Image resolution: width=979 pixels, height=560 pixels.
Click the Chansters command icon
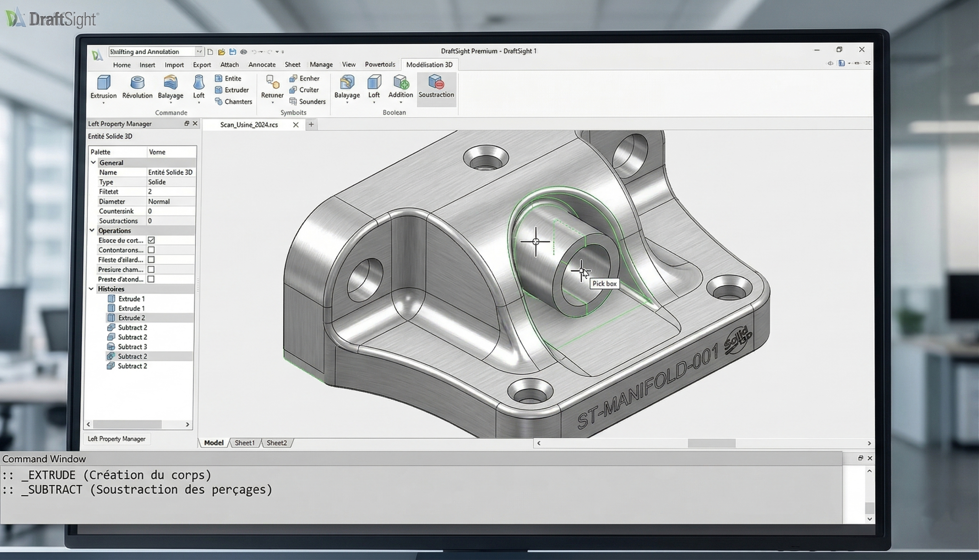coord(218,102)
